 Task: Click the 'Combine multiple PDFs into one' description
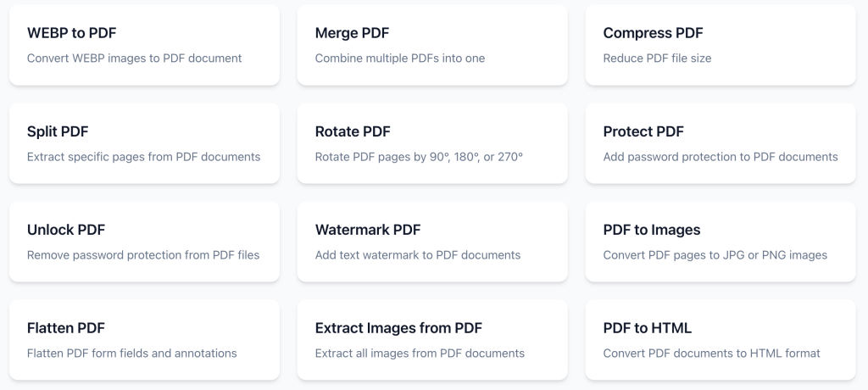click(399, 58)
